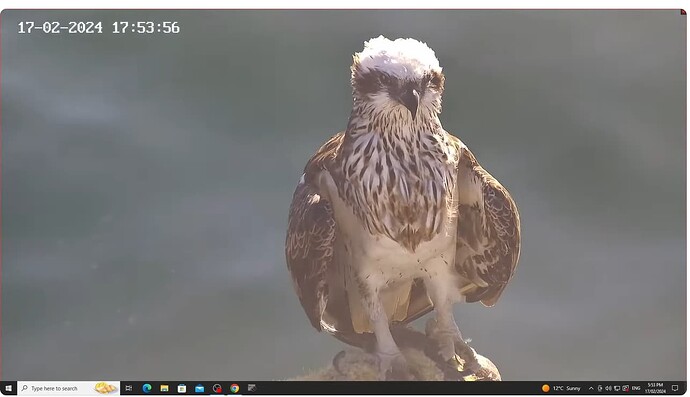Switch to the Google Chrome taskbar icon

(x=235, y=388)
